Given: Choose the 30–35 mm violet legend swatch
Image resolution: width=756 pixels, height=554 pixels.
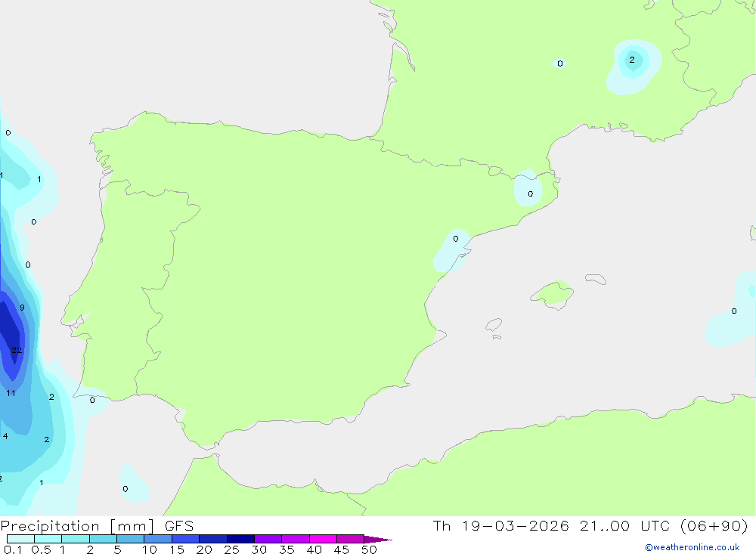Looking at the screenshot, I should [268, 539].
